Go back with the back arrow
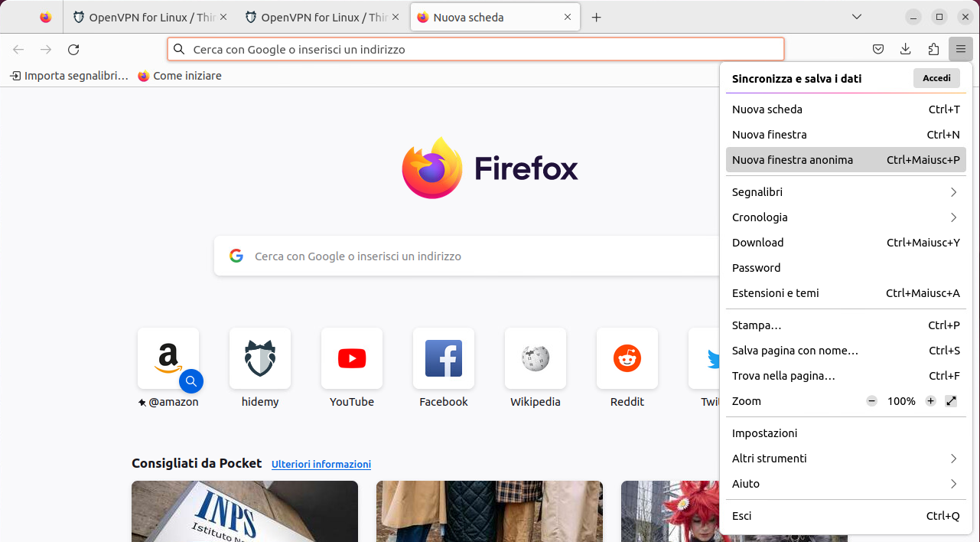Viewport: 980px width, 542px height. 18,49
